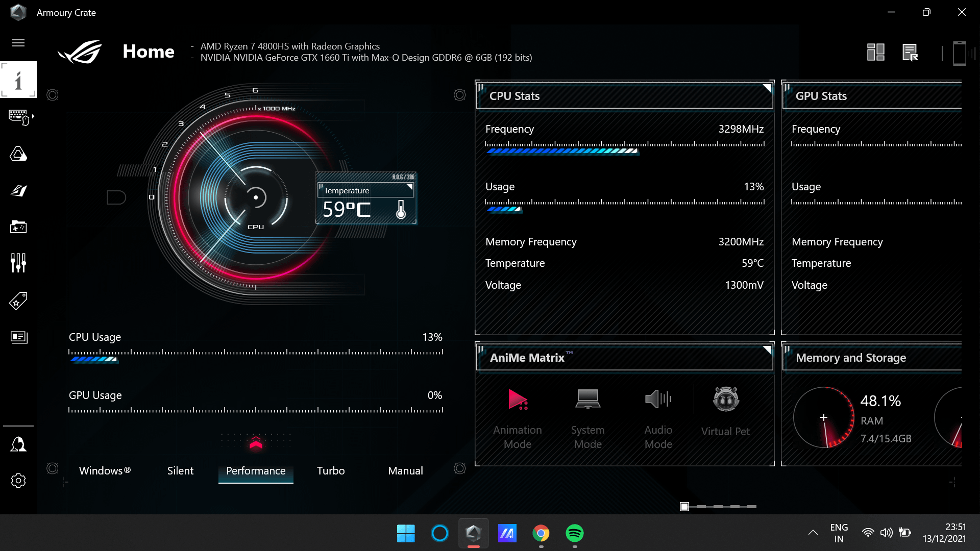Select Windows® operating mode
This screenshot has width=980, height=551.
[105, 470]
